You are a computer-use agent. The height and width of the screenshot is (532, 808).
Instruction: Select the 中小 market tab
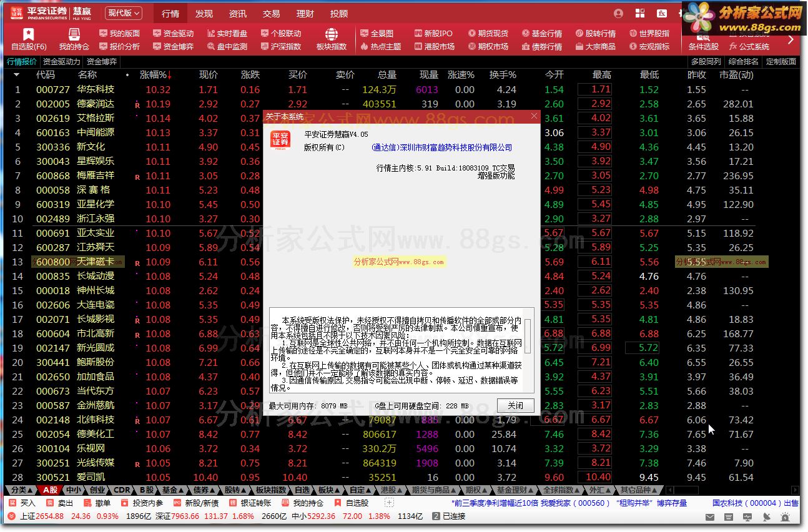[74, 490]
